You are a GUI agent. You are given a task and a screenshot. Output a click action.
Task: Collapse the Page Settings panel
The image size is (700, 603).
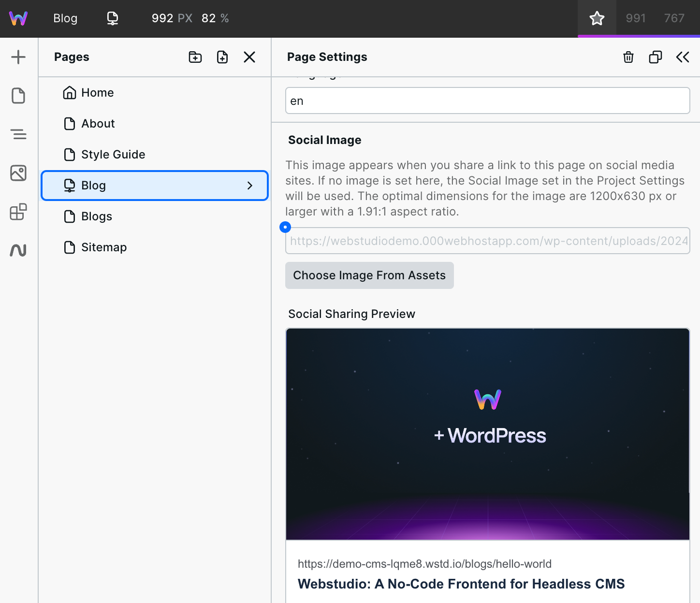(683, 57)
